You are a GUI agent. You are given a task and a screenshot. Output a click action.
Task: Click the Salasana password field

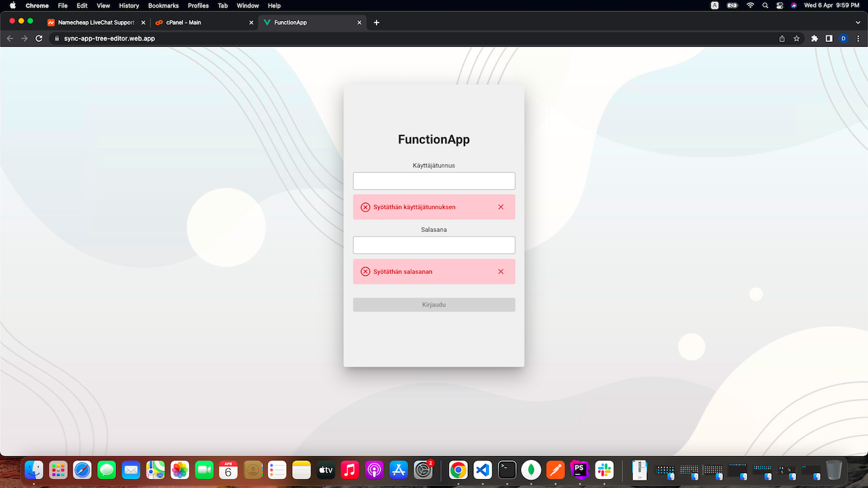point(434,245)
